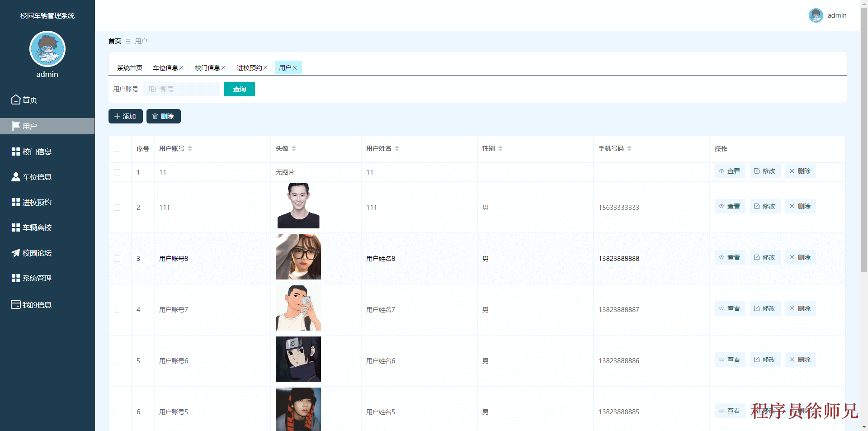This screenshot has height=431, width=868.
Task: Click the 添加 button to add a user
Action: coord(125,116)
